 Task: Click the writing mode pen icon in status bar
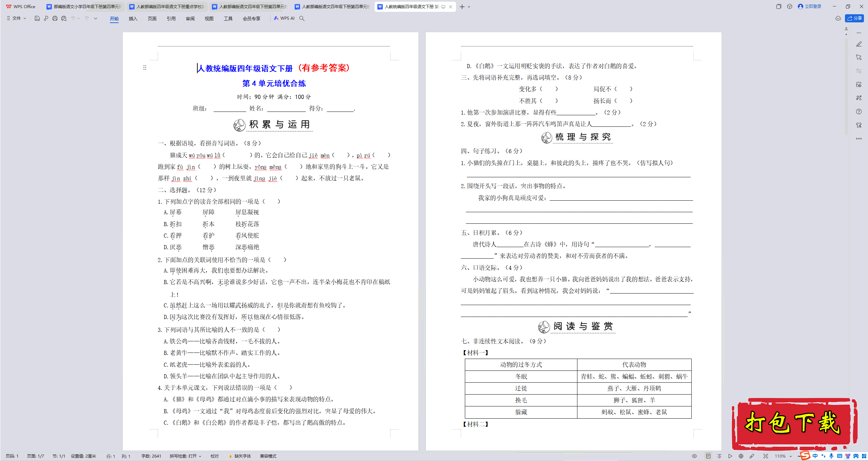pyautogui.click(x=752, y=456)
